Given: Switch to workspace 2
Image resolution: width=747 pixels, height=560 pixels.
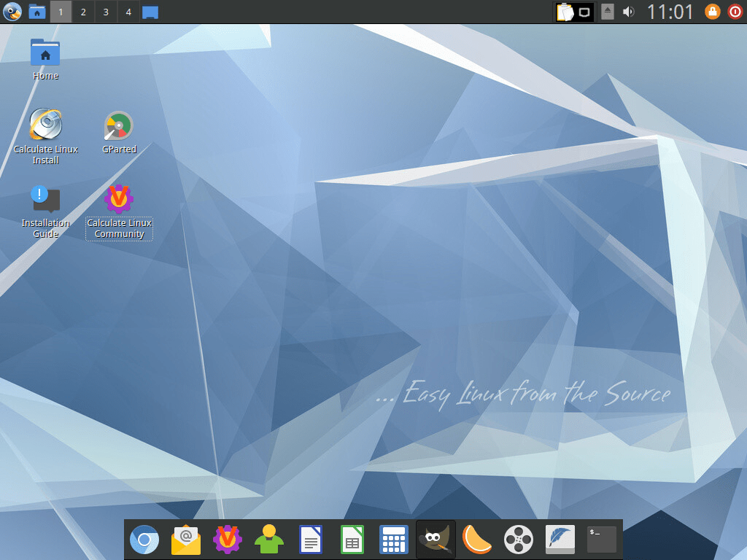Looking at the screenshot, I should [83, 12].
